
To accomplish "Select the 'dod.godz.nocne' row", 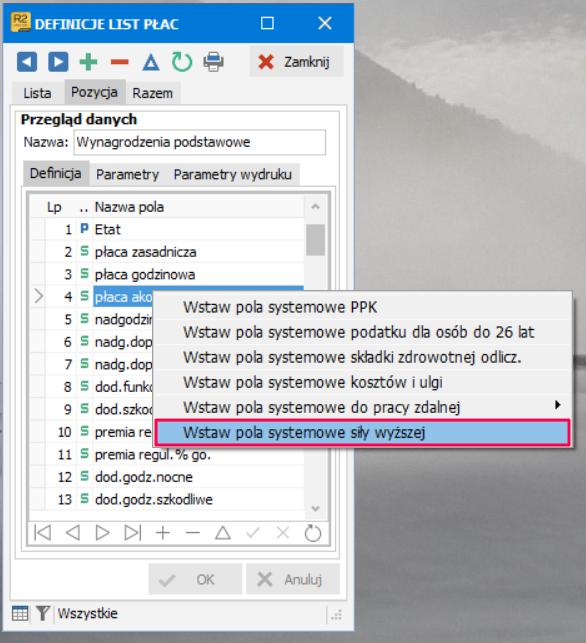I will pyautogui.click(x=168, y=477).
